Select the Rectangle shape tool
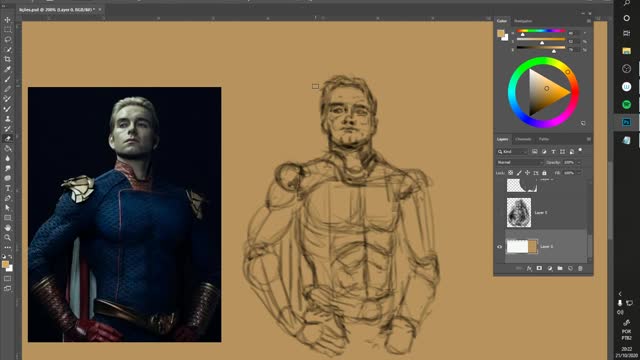Image resolution: width=640 pixels, height=360 pixels. click(x=7, y=218)
